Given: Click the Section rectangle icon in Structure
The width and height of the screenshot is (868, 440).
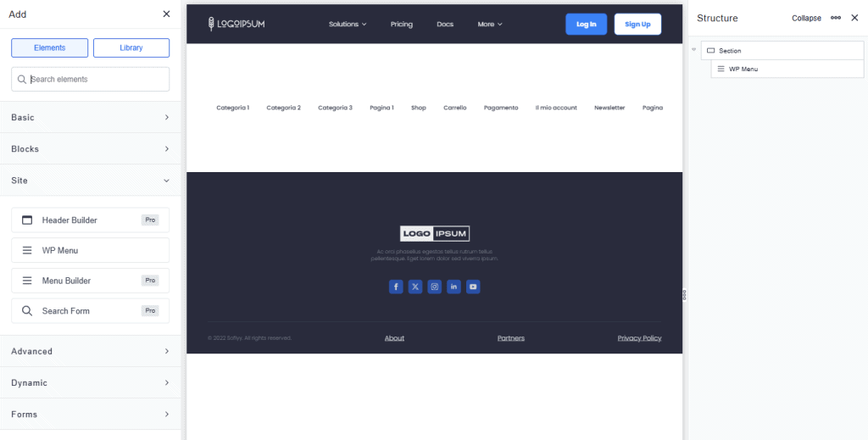Looking at the screenshot, I should pos(711,50).
